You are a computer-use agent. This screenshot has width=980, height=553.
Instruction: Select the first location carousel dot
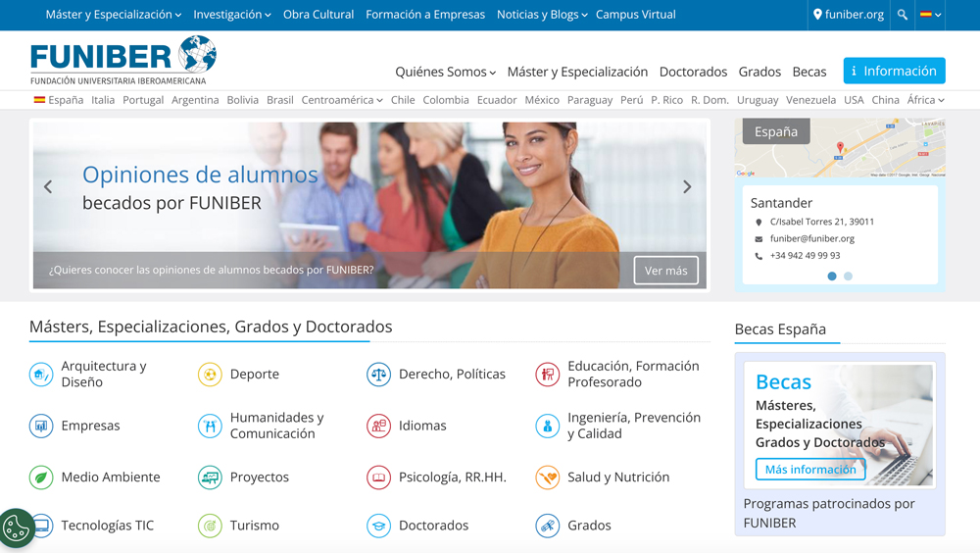832,276
